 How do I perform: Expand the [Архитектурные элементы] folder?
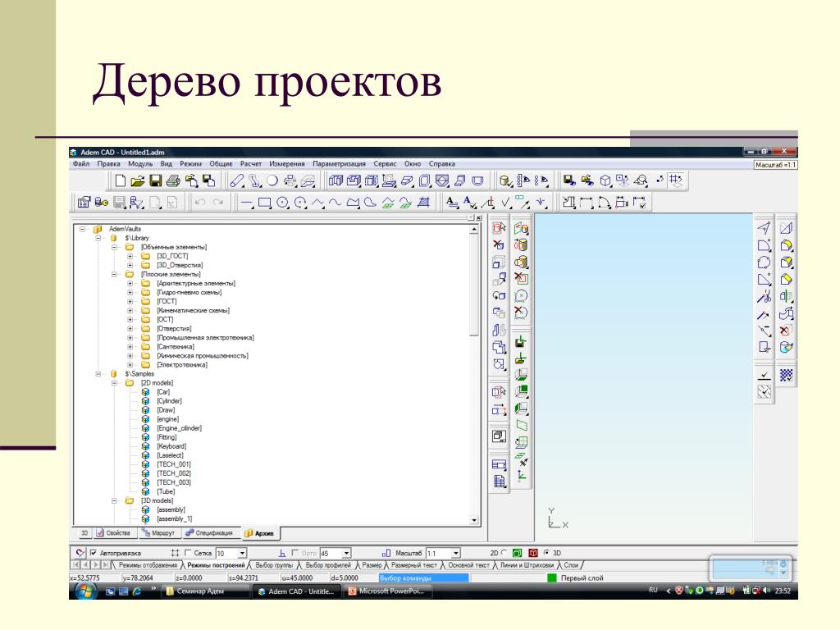pos(130,283)
